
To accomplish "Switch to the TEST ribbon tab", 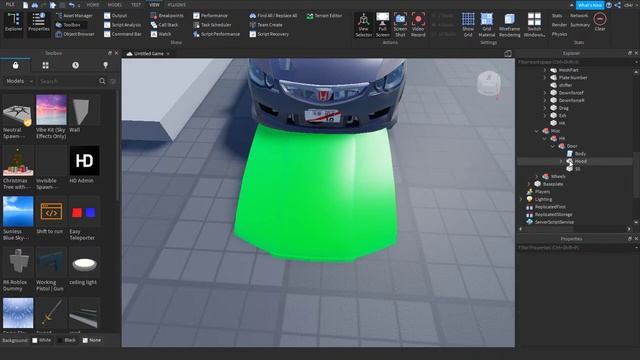I will (x=136, y=5).
